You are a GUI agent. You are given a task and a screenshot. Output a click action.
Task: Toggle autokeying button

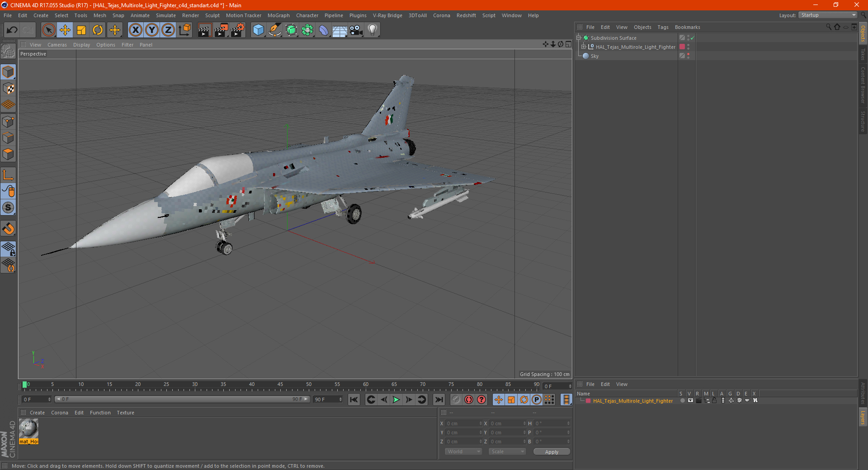[x=469, y=399]
